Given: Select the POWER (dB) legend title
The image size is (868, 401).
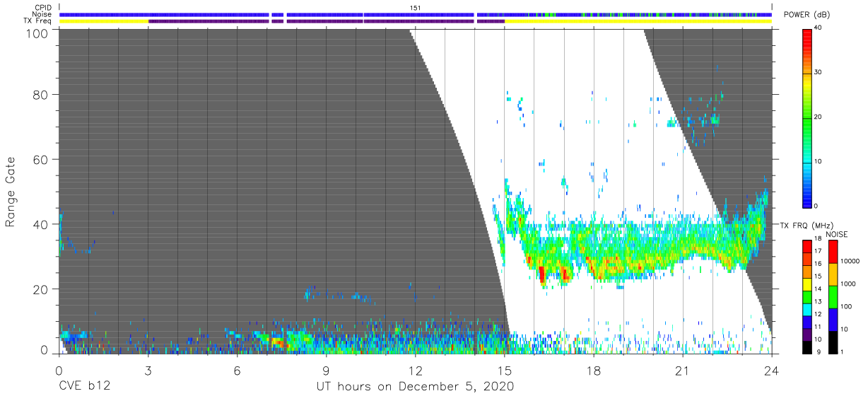Looking at the screenshot, I should point(806,15).
